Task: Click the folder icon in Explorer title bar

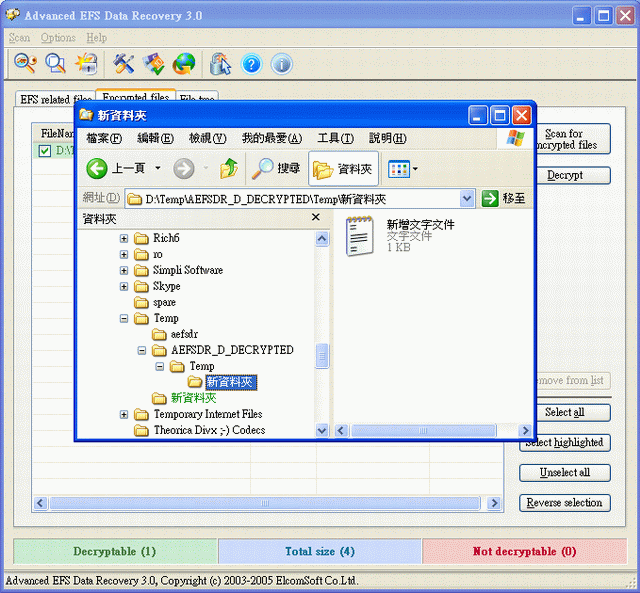Action: [86, 115]
